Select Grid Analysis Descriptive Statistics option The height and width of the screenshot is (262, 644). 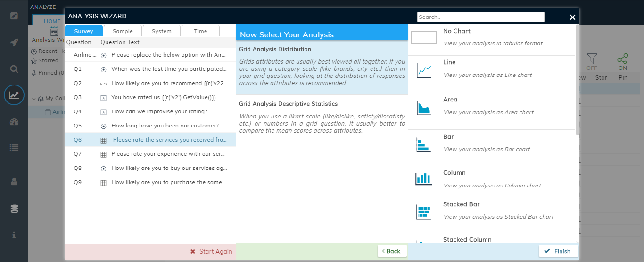click(x=322, y=119)
